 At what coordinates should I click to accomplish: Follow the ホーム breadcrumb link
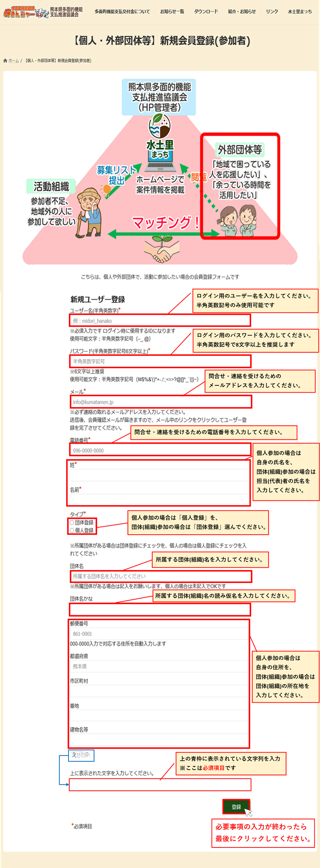pos(14,61)
